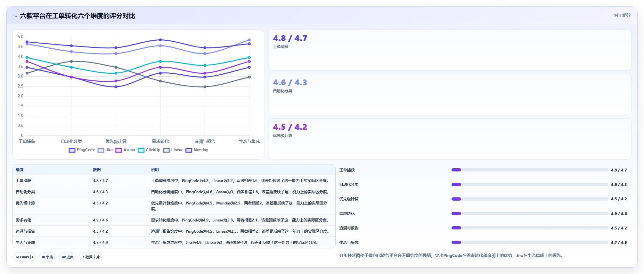Click the 工单捕获 chart x-axis label
The image size is (644, 274).
[27, 141]
